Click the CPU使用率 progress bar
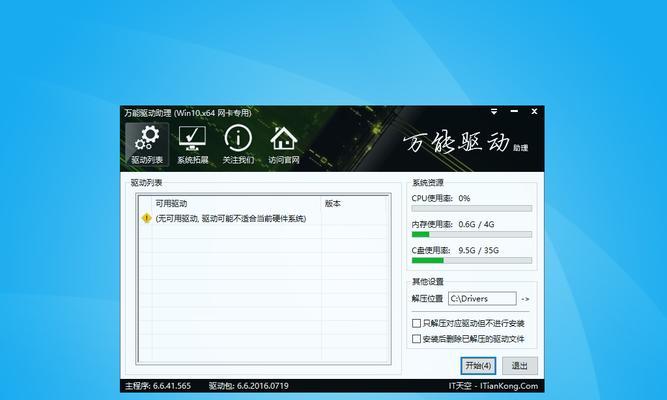 [x=472, y=209]
